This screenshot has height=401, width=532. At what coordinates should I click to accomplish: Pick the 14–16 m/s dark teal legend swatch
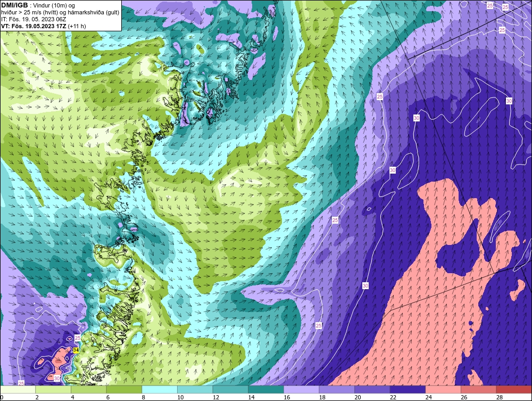[x=265, y=389]
